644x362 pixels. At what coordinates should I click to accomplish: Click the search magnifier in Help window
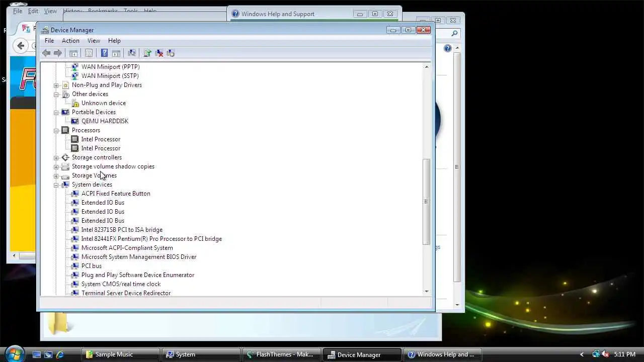[x=454, y=34]
